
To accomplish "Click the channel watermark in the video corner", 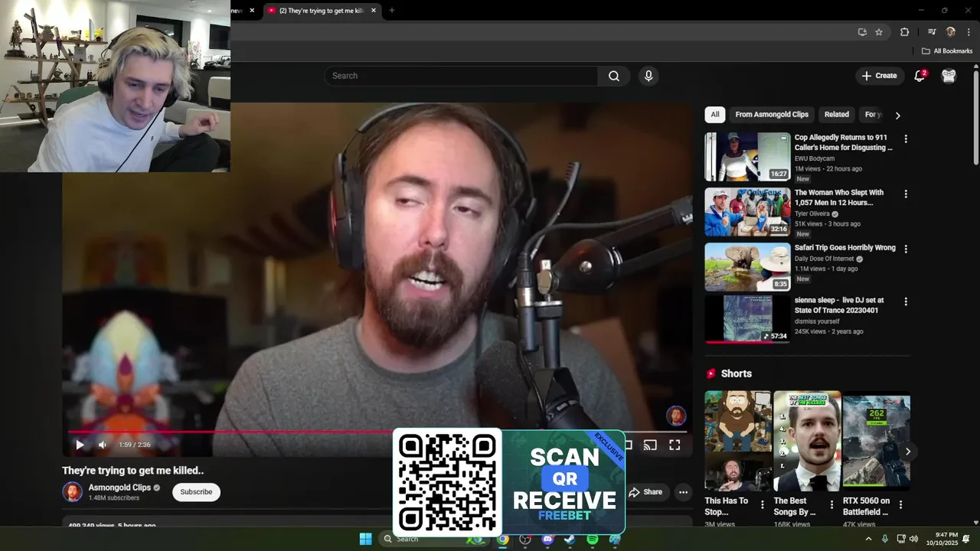I will click(x=676, y=416).
